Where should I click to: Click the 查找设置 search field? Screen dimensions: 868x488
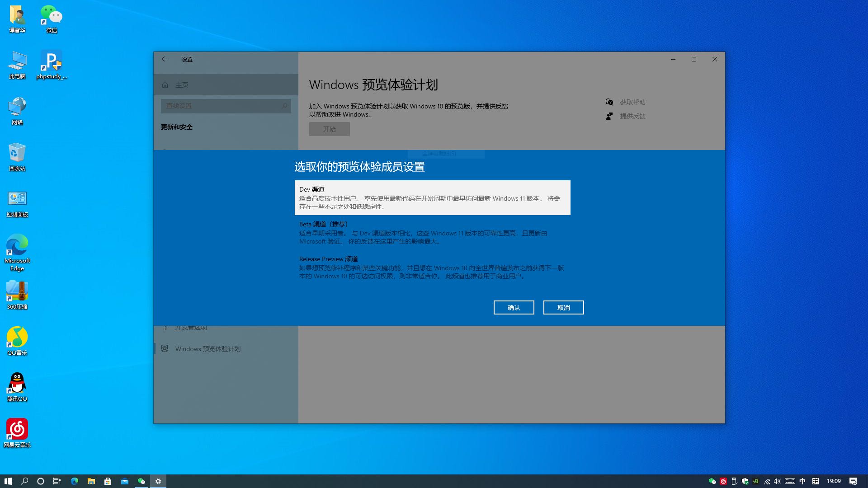[x=222, y=106]
